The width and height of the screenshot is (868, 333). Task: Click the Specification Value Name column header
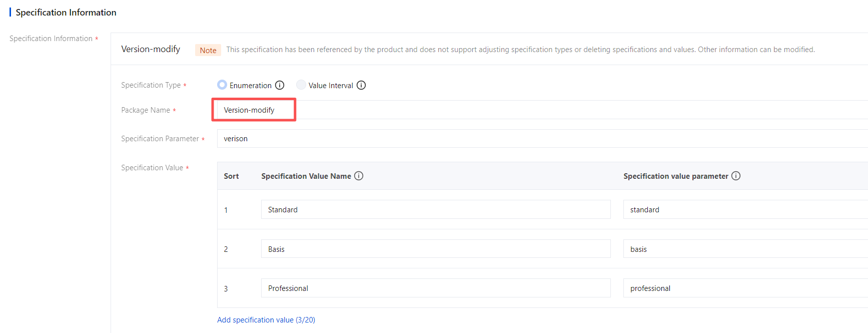coord(306,176)
